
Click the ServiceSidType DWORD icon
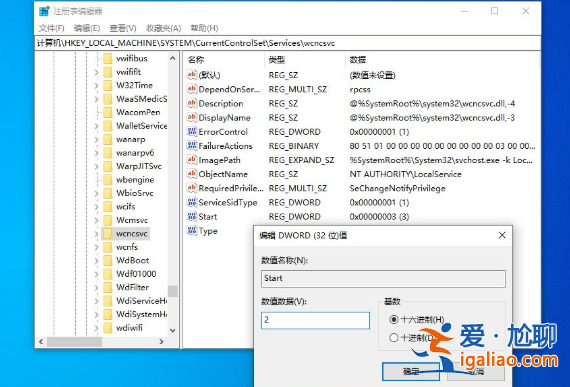tap(192, 202)
